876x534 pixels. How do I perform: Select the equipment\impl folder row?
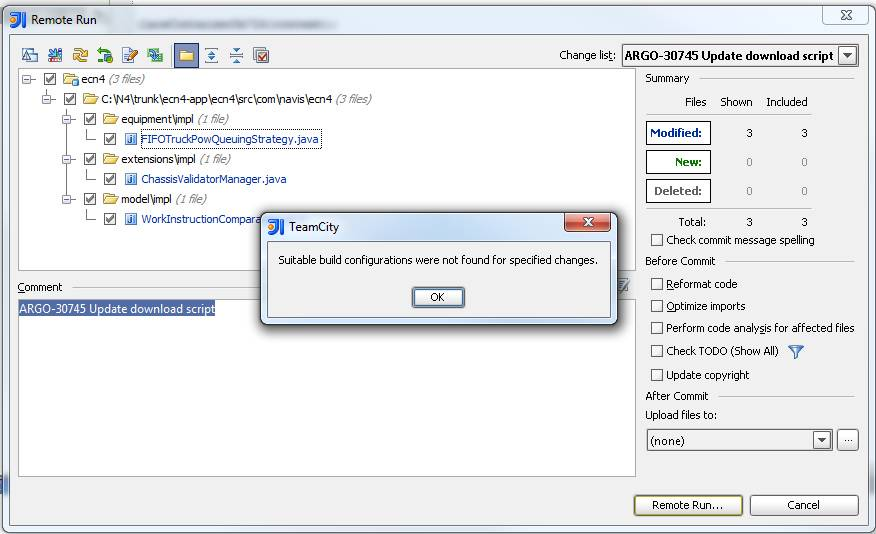tap(157, 119)
